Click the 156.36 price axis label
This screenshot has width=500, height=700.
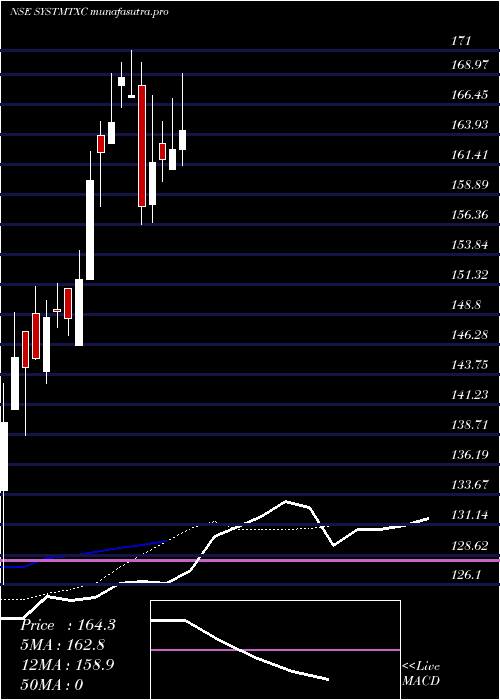470,215
